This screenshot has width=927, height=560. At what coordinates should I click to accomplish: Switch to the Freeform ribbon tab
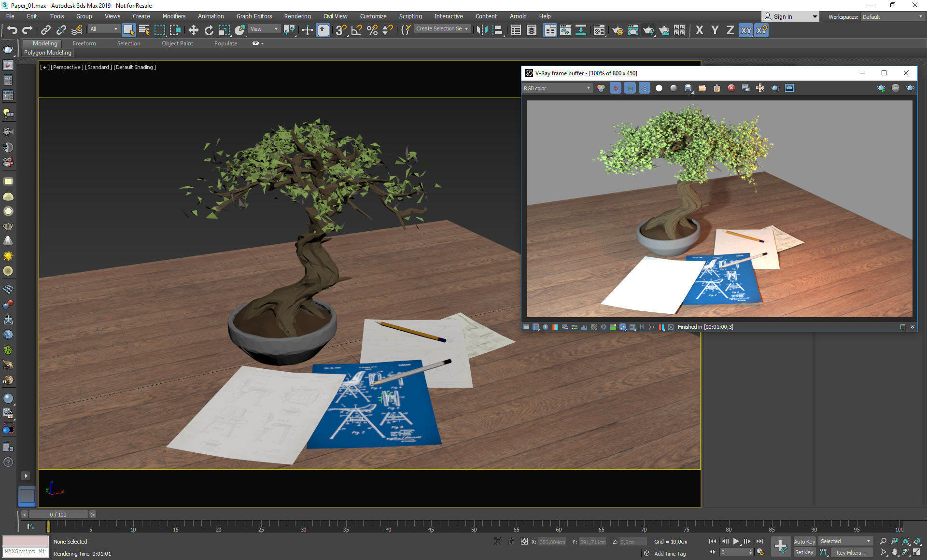pos(84,43)
